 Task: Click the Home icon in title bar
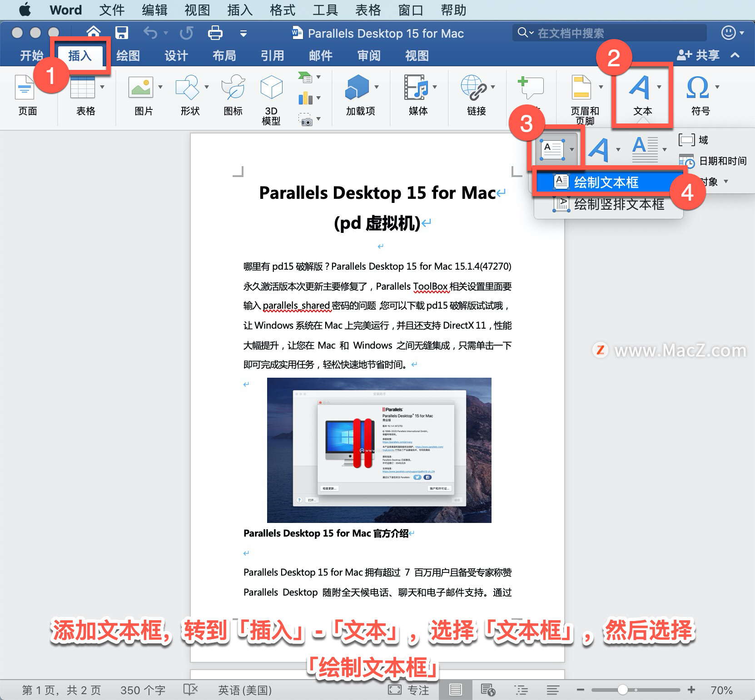(x=94, y=31)
